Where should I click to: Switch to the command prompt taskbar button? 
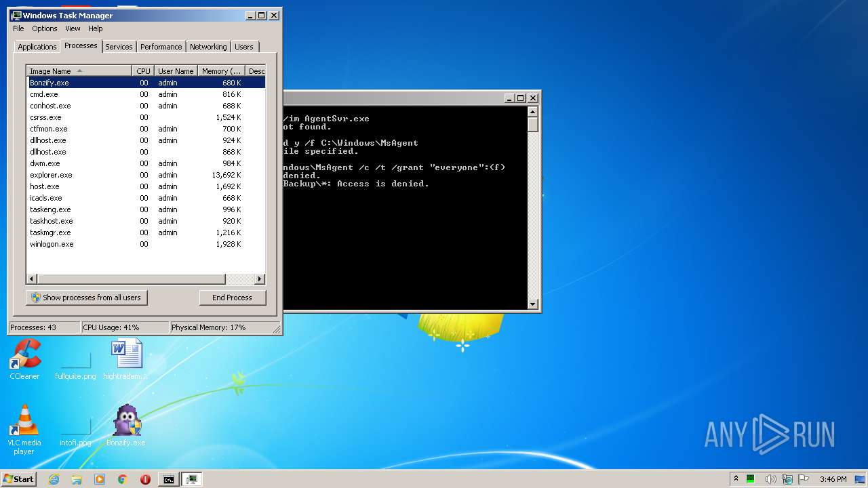pos(168,479)
